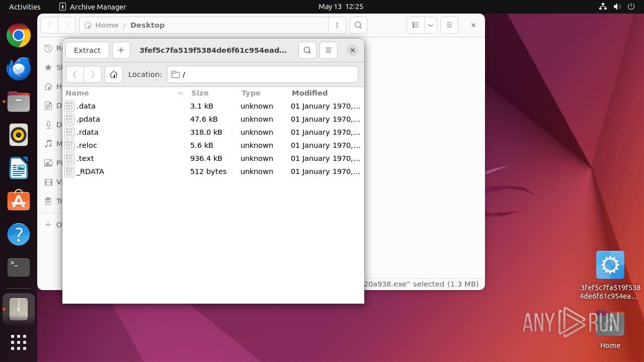Click Home in Files path bar
Viewport: 644px width, 362px height.
[102, 25]
